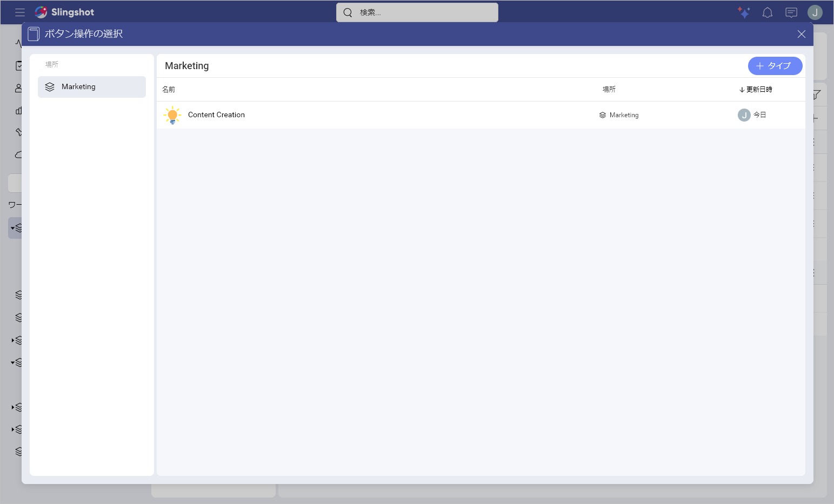Click the notebook icon in dialog title
The image size is (834, 504).
point(34,34)
